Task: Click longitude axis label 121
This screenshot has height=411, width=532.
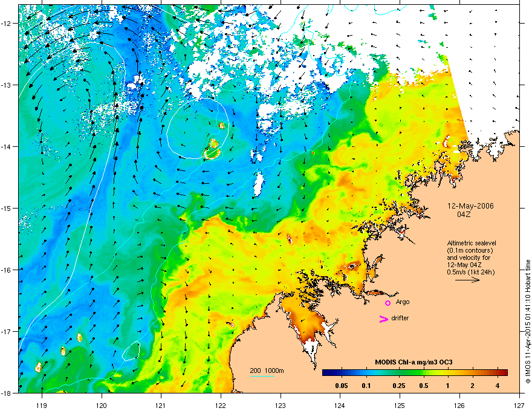Action: (x=161, y=405)
